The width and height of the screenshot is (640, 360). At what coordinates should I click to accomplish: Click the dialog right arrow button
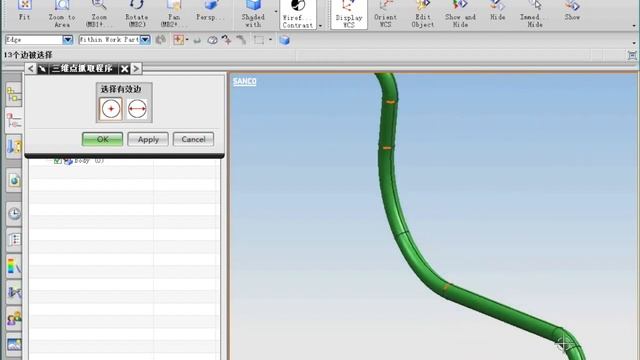[x=136, y=69]
